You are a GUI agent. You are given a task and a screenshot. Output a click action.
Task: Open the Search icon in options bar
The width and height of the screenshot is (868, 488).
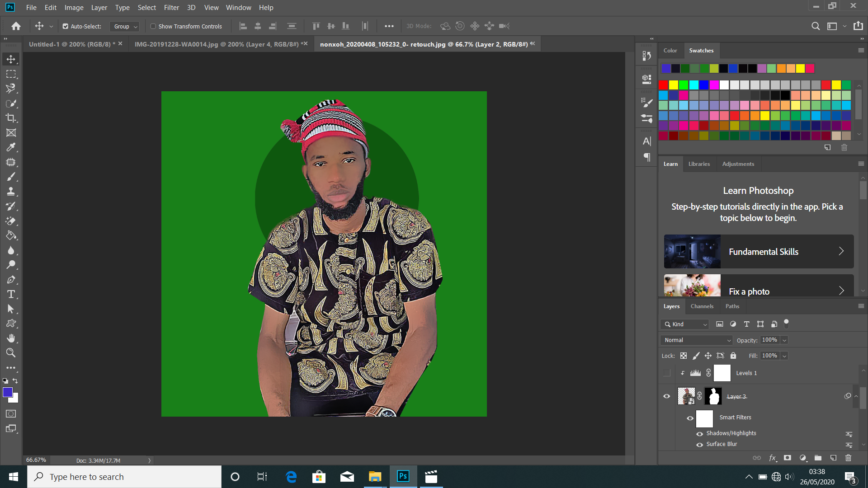click(816, 26)
